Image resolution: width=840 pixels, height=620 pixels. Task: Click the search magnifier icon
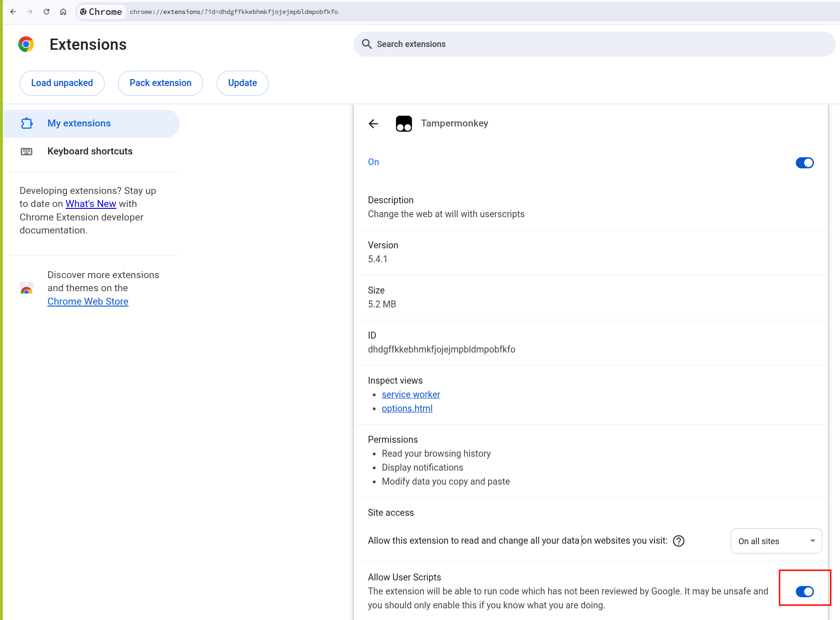(x=367, y=44)
